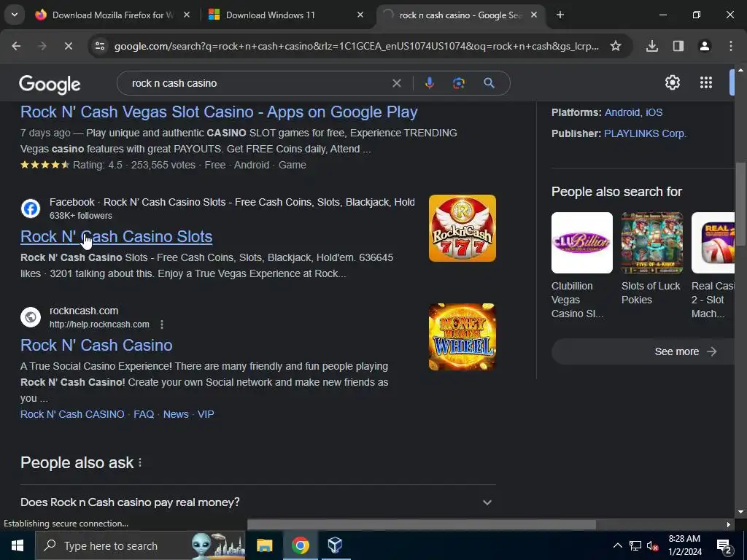
Task: Clear the search query text
Action: [396, 83]
